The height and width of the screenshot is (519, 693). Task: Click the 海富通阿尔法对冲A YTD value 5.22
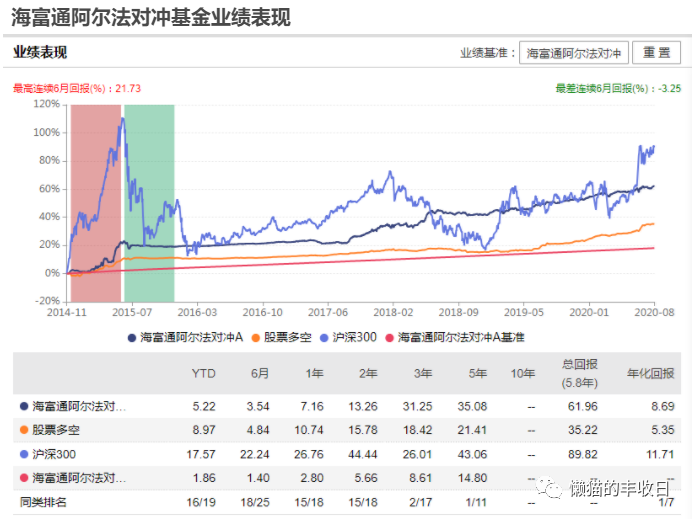point(204,406)
